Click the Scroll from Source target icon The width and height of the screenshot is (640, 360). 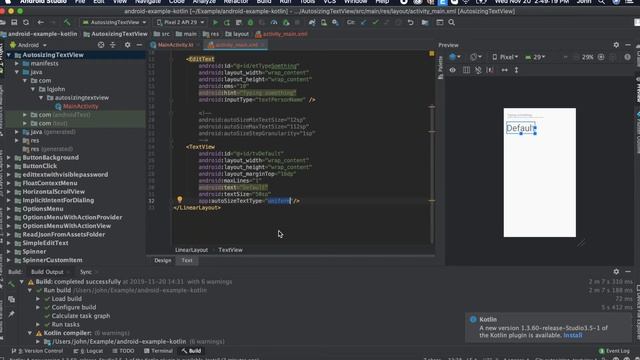click(x=101, y=45)
